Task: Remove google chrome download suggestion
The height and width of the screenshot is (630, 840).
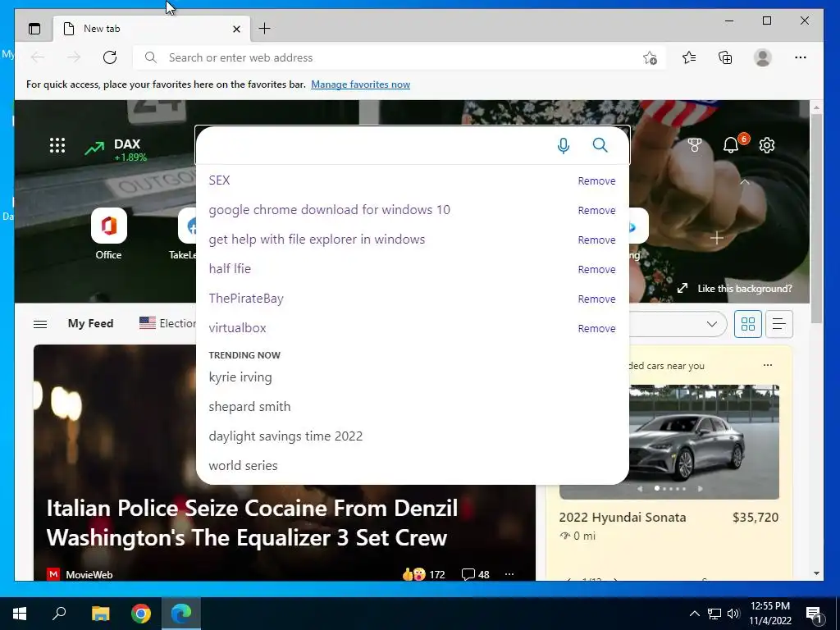Action: click(x=596, y=211)
